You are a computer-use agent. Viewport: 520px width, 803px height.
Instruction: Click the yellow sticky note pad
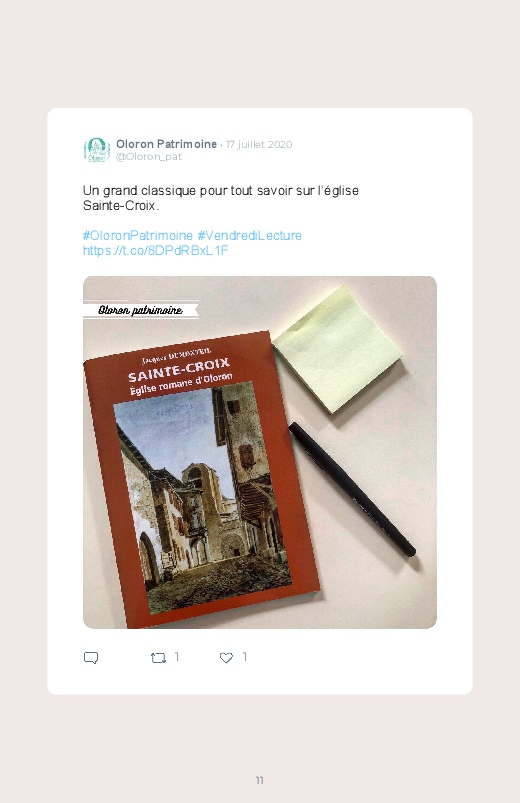338,349
